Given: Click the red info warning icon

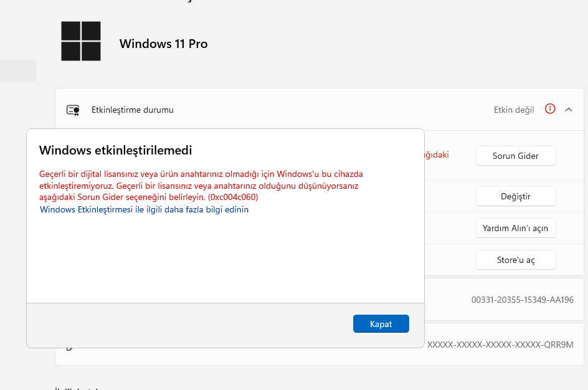Looking at the screenshot, I should tap(550, 109).
